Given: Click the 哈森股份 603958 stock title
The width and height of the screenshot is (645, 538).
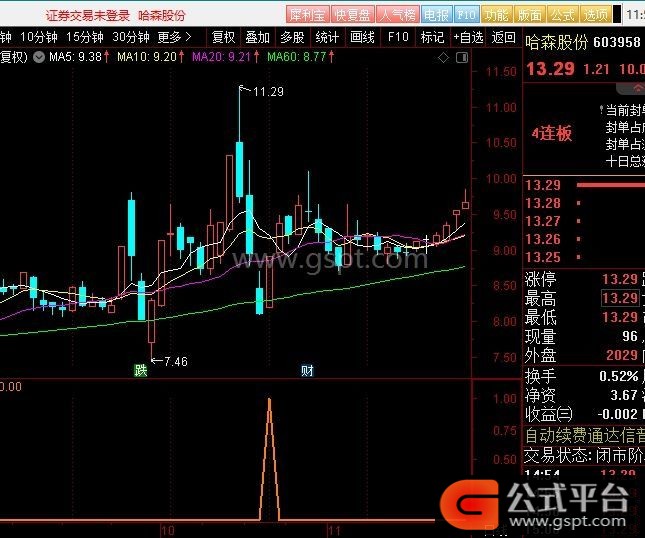Looking at the screenshot, I should click(x=583, y=42).
